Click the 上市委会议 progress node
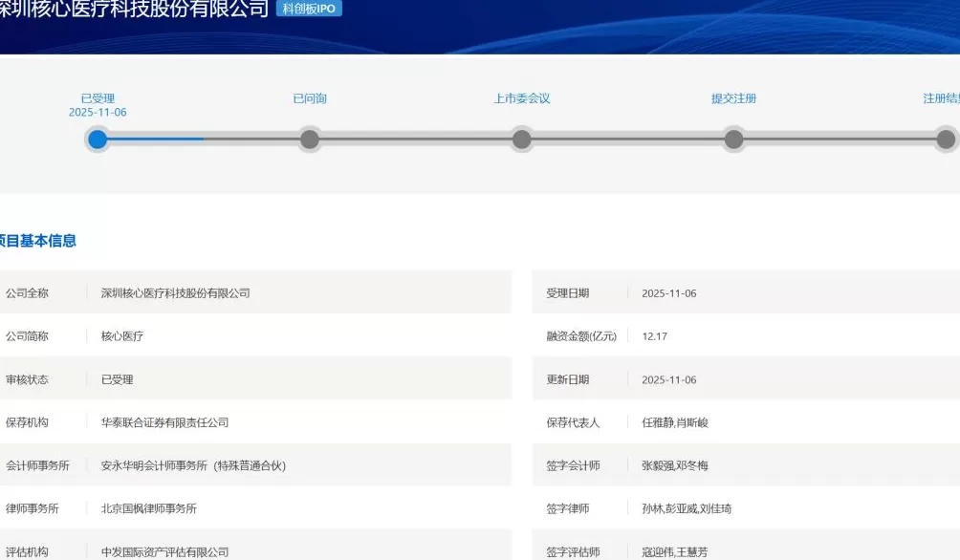The image size is (960, 560). (521, 140)
